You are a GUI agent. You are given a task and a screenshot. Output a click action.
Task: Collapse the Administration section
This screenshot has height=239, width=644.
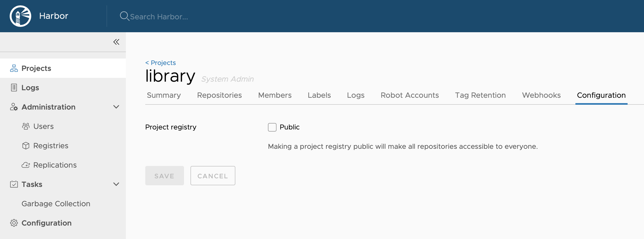116,107
